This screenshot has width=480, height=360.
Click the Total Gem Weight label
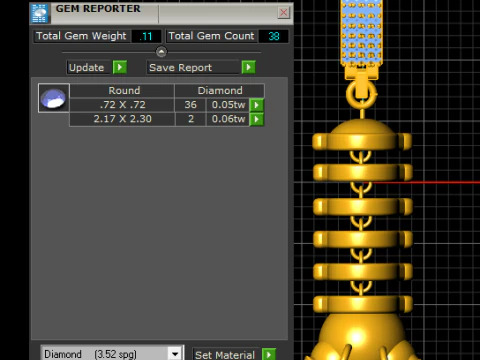coord(81,36)
